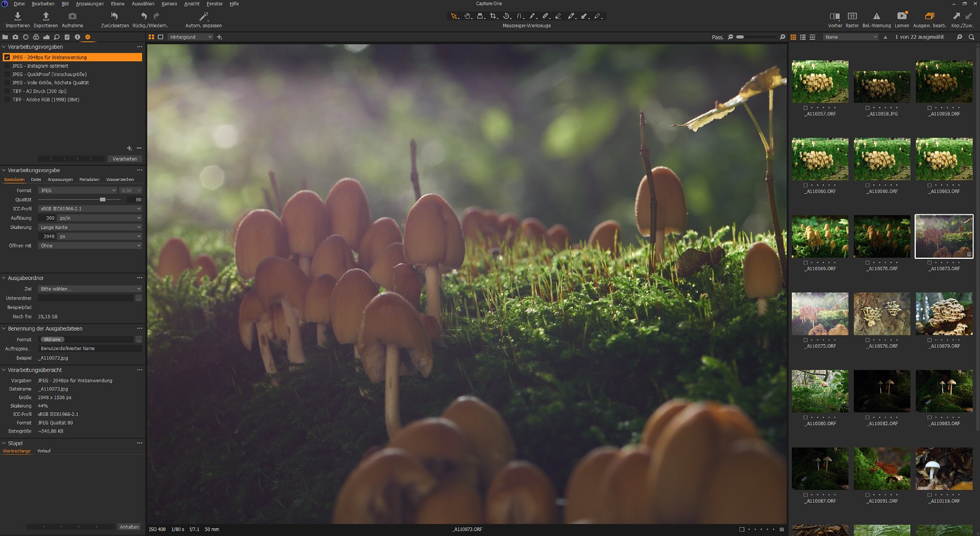The height and width of the screenshot is (536, 980).
Task: Switch to the orange gear output tab
Action: pyautogui.click(x=88, y=37)
